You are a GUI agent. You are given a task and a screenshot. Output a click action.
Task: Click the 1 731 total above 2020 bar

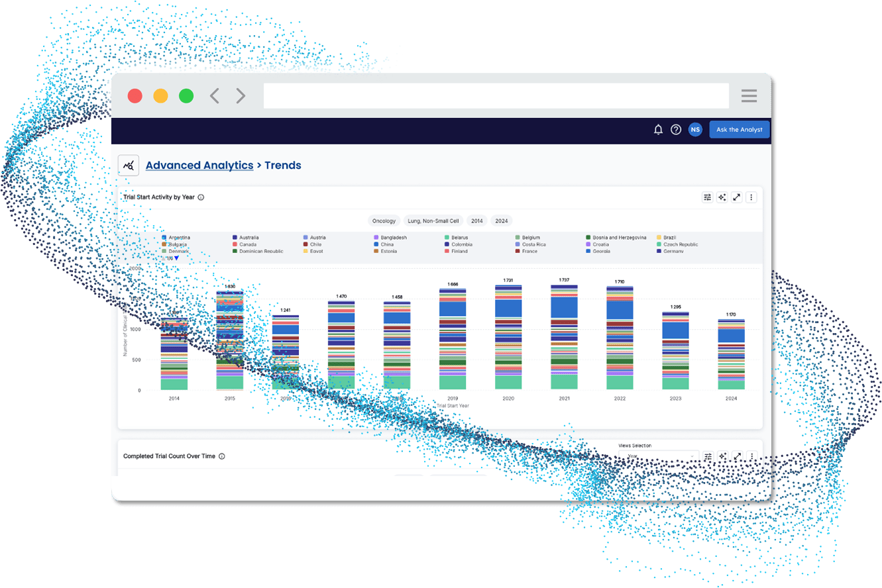point(508,281)
